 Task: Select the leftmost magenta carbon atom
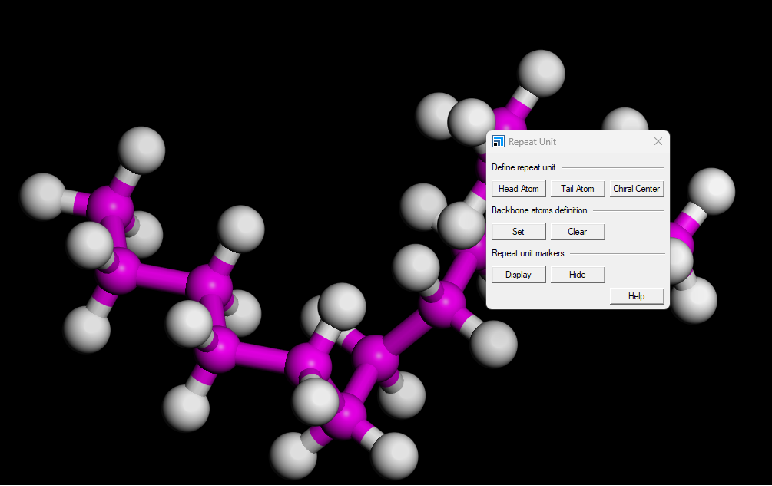coord(109,208)
